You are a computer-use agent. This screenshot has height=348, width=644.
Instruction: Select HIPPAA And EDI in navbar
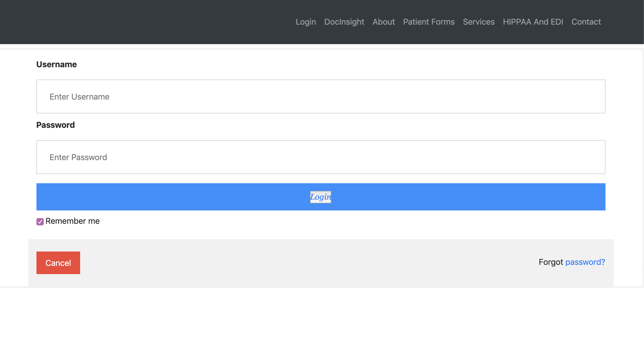pyautogui.click(x=533, y=22)
